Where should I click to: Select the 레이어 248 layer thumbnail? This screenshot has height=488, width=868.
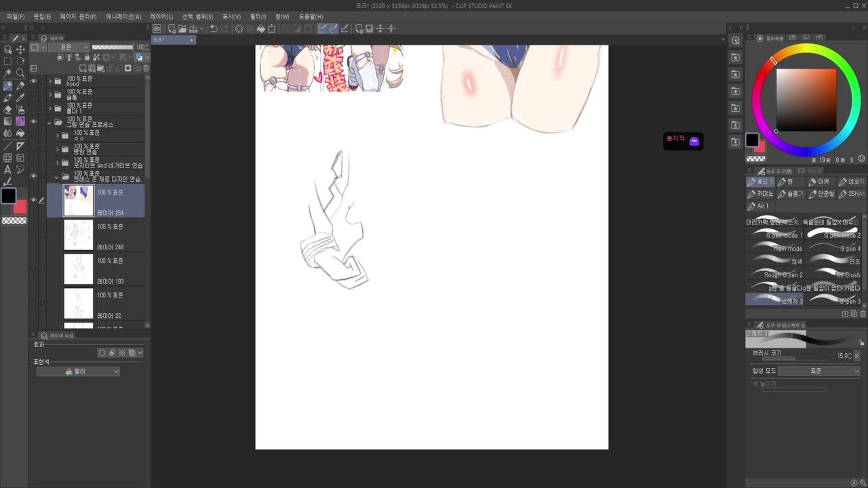[78, 235]
